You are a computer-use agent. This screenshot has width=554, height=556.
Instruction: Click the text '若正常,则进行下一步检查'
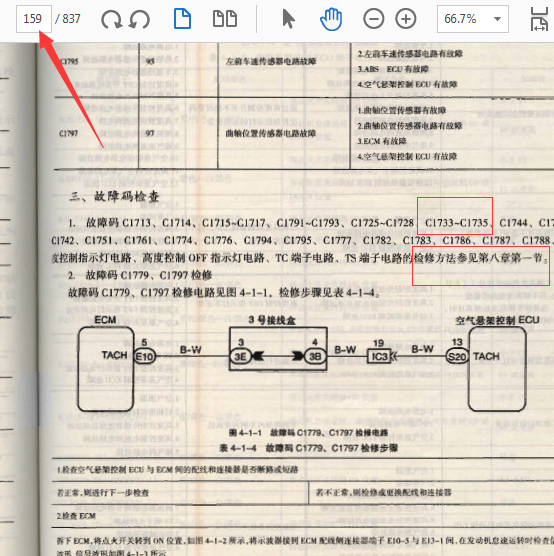[103, 493]
